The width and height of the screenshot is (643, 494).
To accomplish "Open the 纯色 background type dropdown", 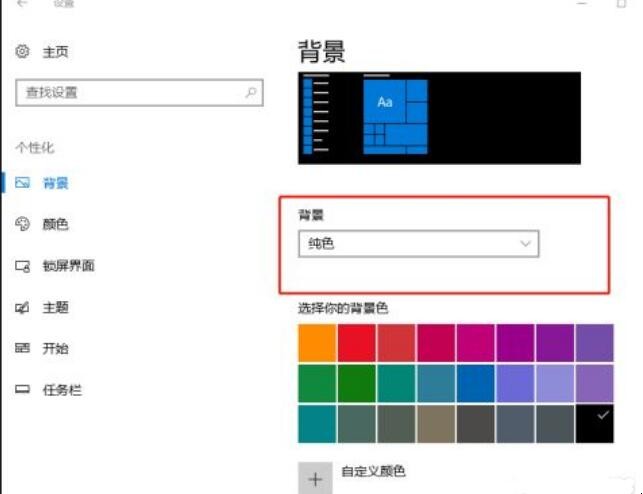I will pos(419,244).
